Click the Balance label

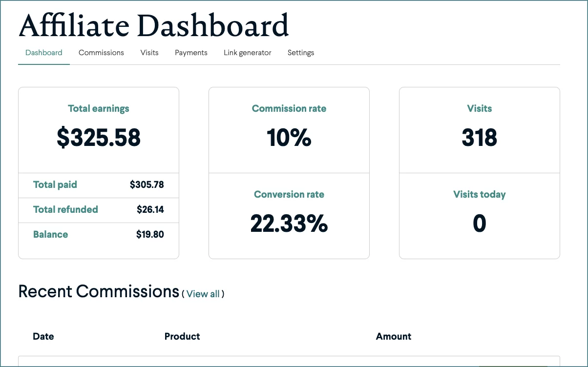[x=50, y=234]
